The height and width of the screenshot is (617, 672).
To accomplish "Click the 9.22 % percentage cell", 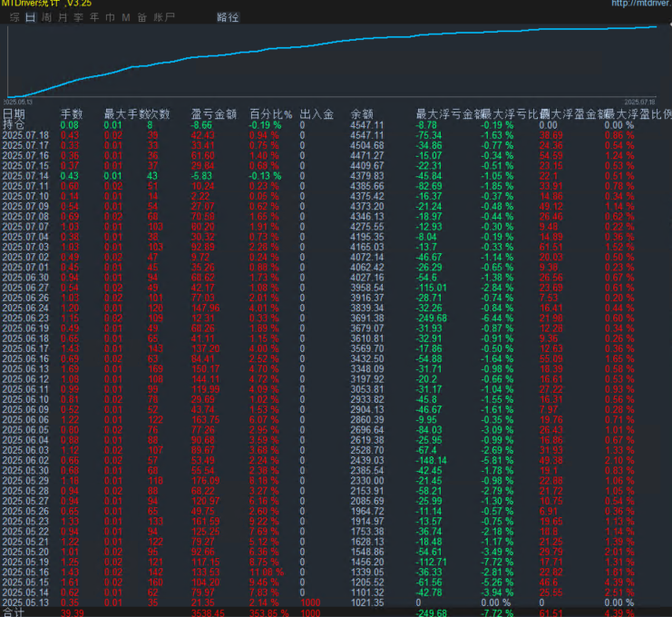I will coord(264,522).
